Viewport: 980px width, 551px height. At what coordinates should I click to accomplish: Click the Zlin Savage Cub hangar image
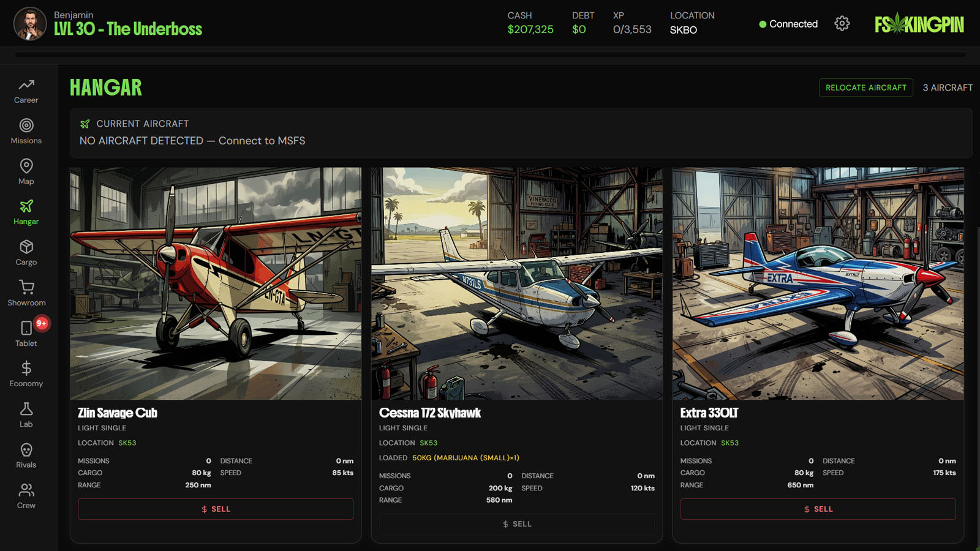[216, 284]
